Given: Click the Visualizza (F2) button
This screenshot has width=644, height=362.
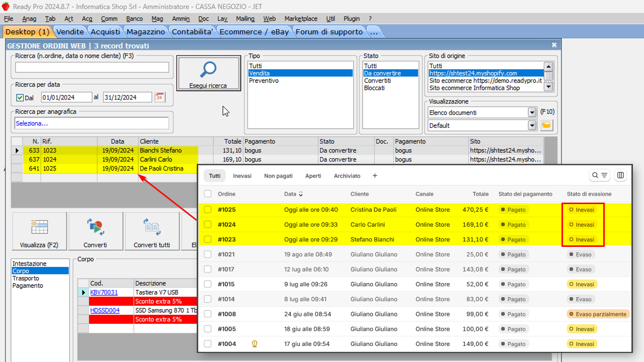Looking at the screenshot, I should click(x=39, y=231).
